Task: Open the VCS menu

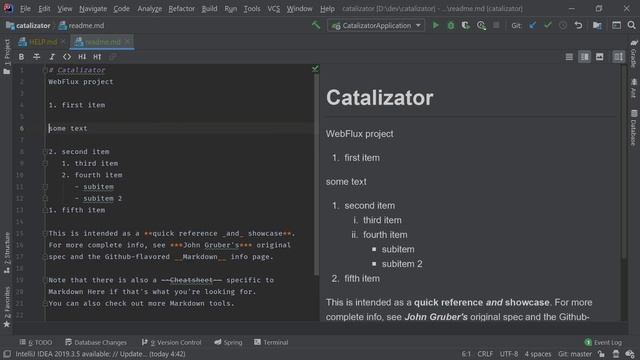Action: [x=273, y=9]
